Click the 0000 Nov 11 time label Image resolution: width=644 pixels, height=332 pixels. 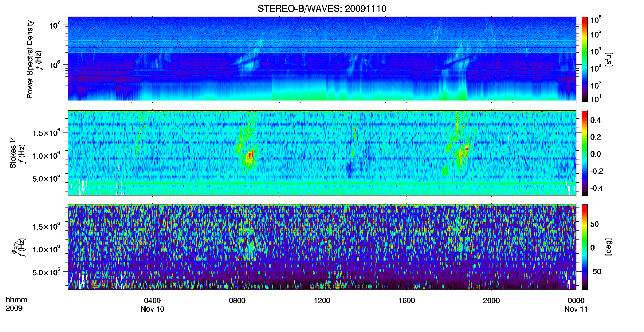576,305
